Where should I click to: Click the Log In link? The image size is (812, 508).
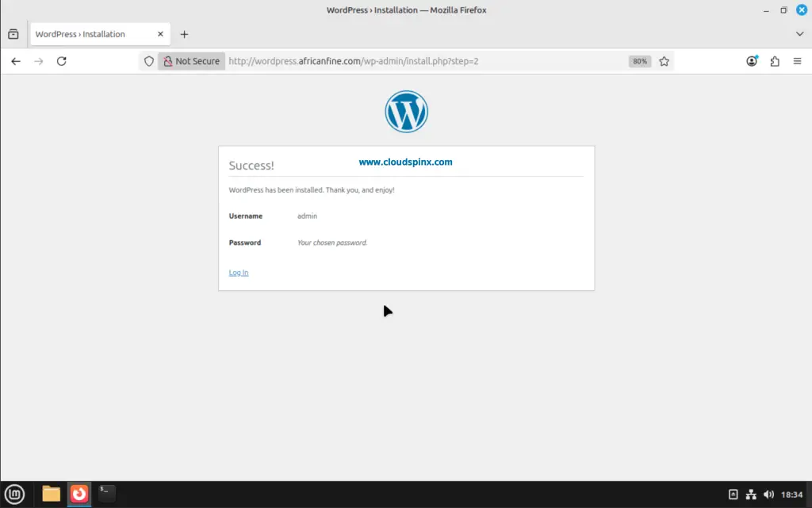(238, 272)
